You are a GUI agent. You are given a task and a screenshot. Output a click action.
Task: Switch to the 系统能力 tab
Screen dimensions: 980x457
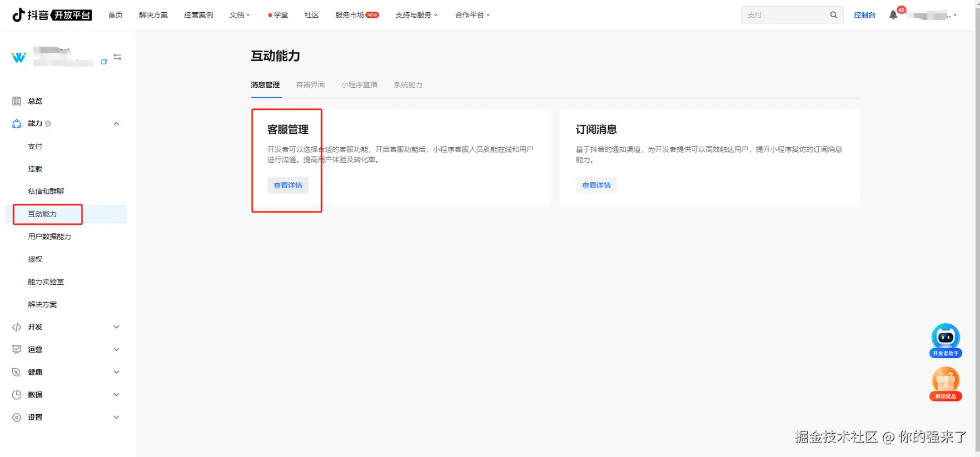[408, 85]
